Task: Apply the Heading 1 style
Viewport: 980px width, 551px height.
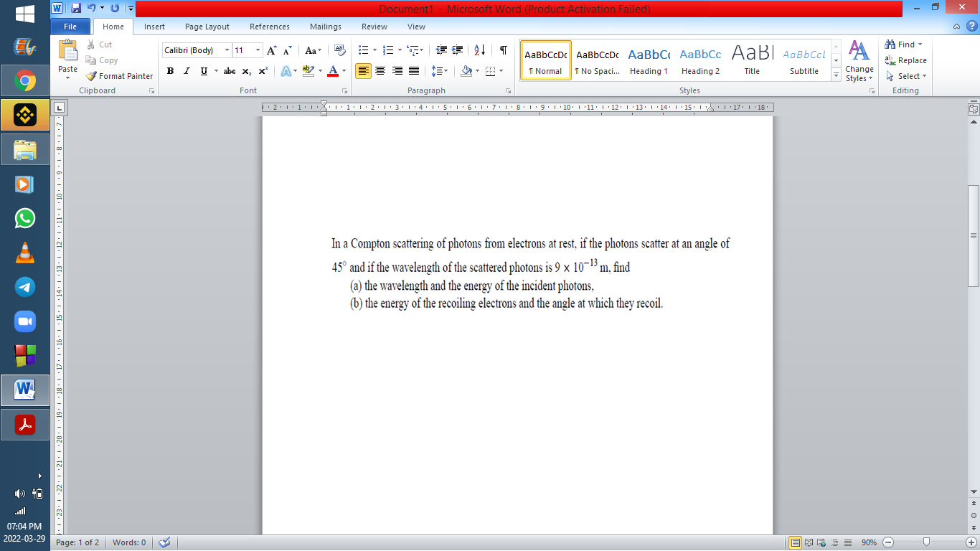Action: point(649,61)
